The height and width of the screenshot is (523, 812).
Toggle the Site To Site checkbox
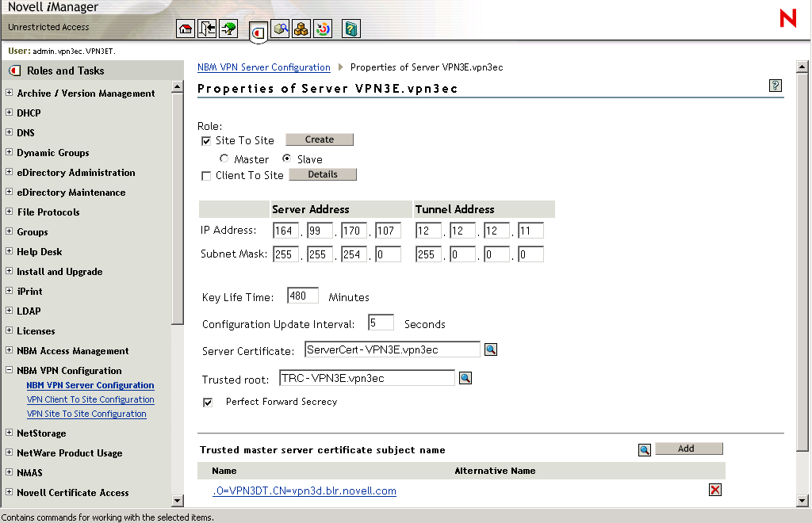(206, 141)
